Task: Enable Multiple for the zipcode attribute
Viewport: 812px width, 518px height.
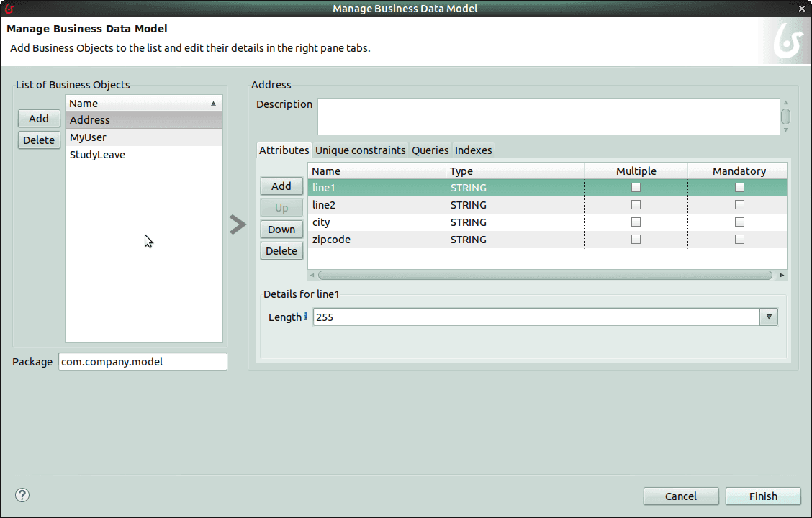Action: click(636, 239)
